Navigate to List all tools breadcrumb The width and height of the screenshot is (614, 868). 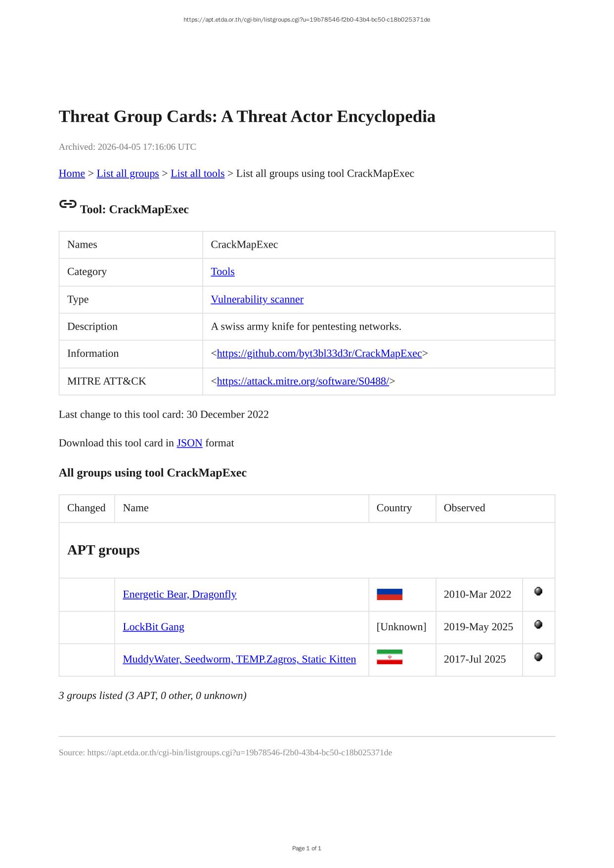(197, 174)
